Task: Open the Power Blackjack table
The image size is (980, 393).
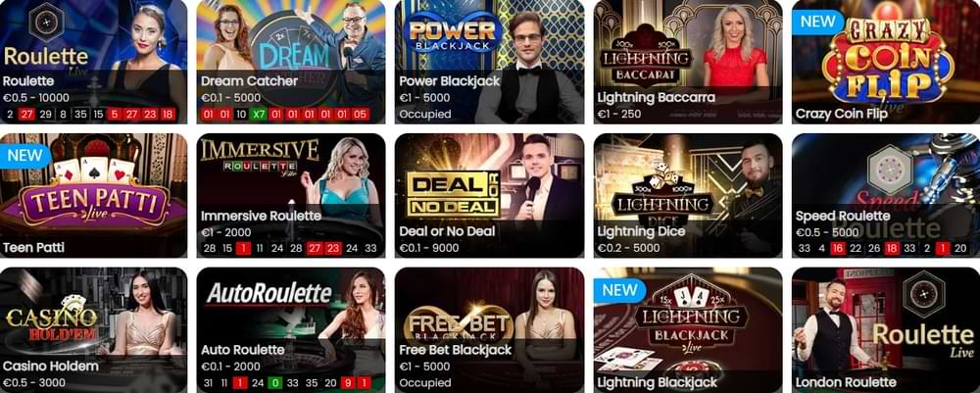Action: click(x=489, y=62)
